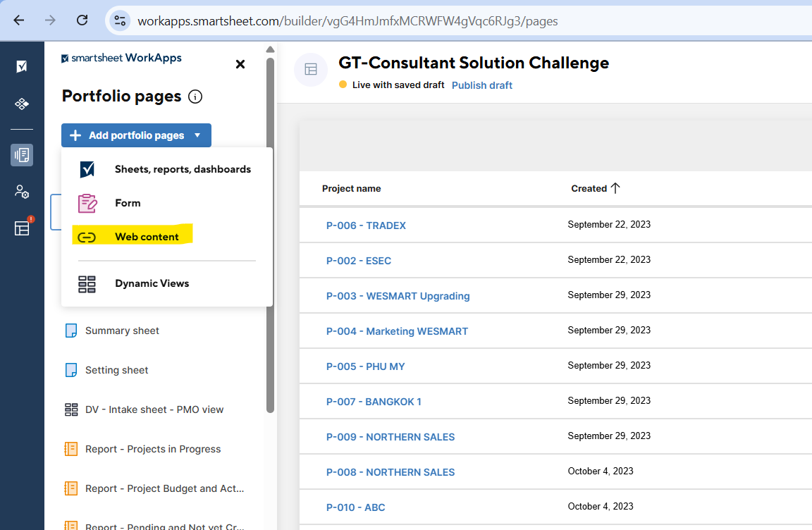Open project P-009 - NORTHERN SALES
Image resolution: width=812 pixels, height=530 pixels.
click(390, 437)
